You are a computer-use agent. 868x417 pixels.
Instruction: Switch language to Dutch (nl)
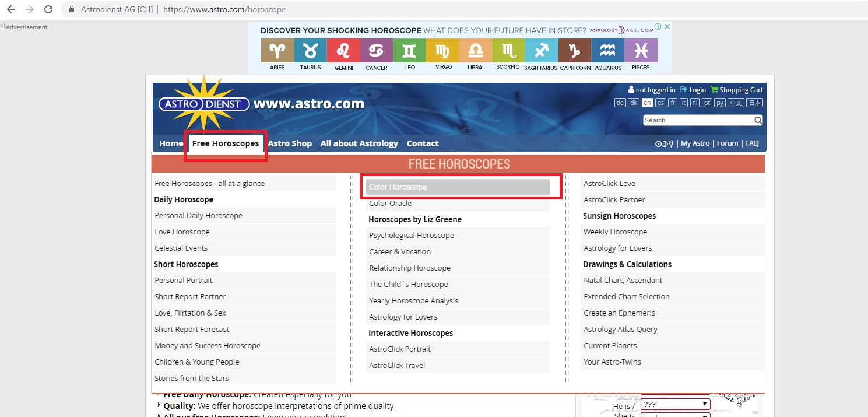695,103
